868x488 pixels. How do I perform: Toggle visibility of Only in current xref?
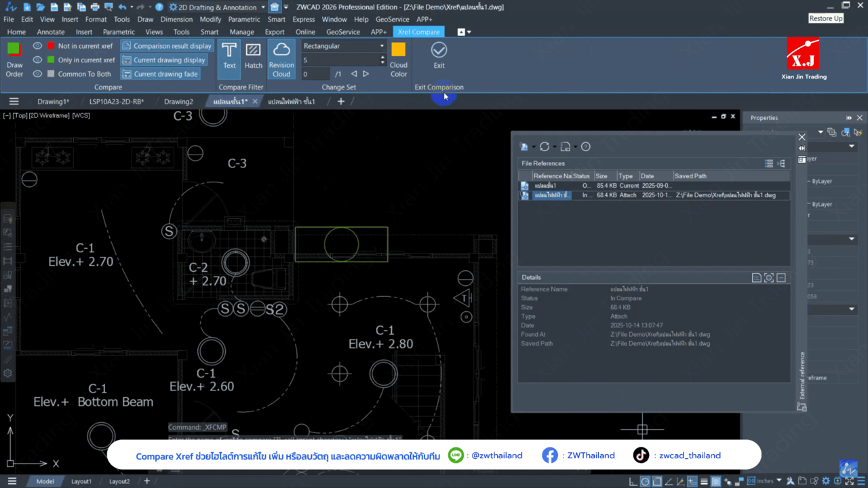click(38, 60)
